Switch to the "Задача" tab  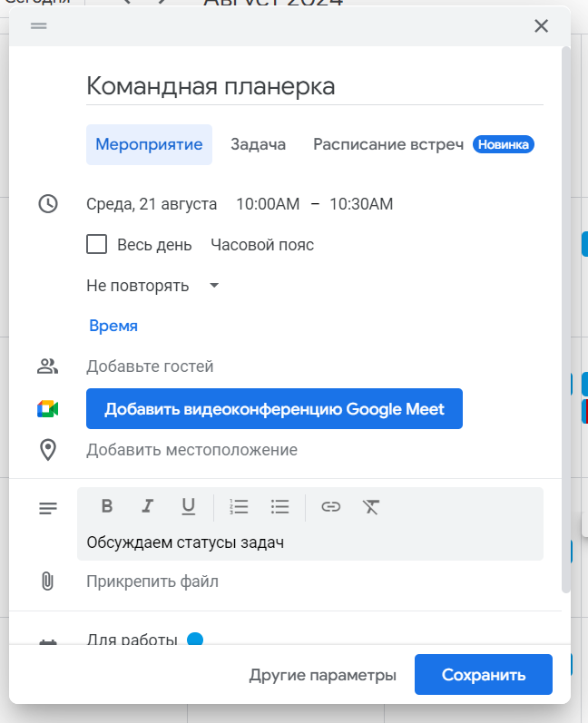pyautogui.click(x=258, y=144)
